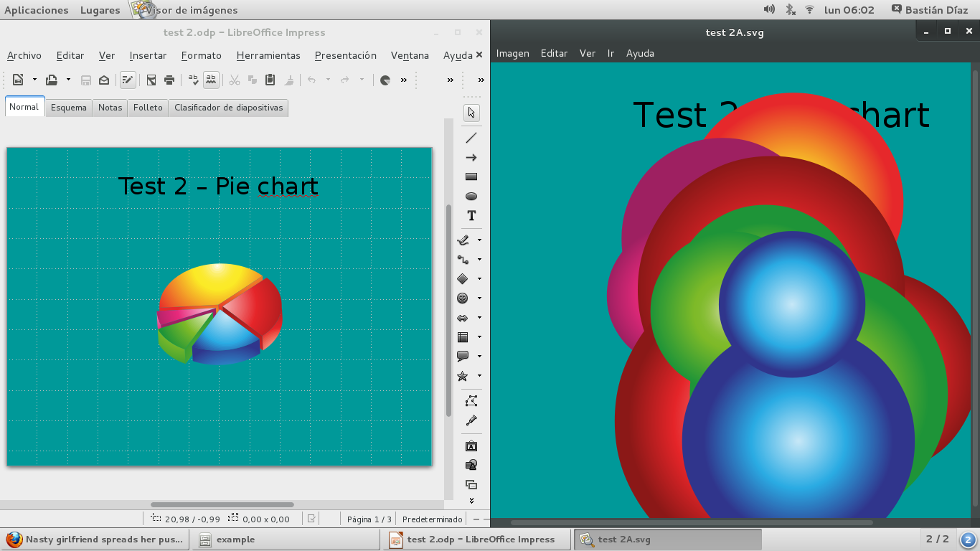The width and height of the screenshot is (980, 551).
Task: Open the Stars shapes dropdown arrow
Action: pos(480,375)
